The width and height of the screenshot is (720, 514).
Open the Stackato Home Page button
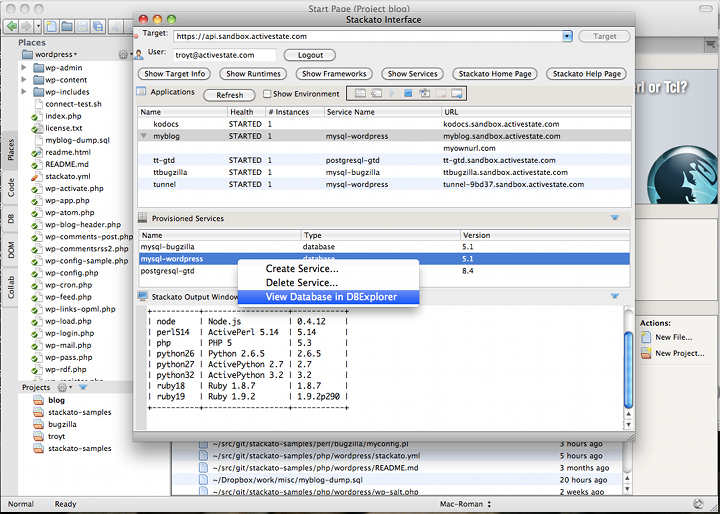495,74
